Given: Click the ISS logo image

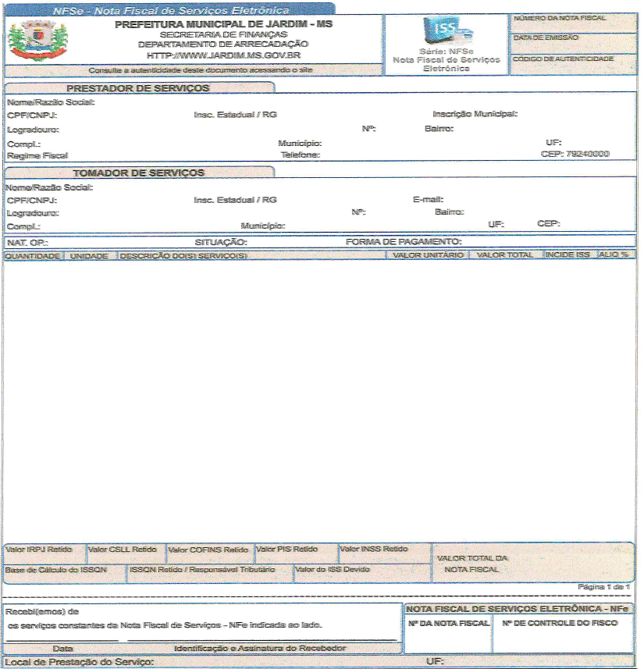Looking at the screenshot, I should click(x=447, y=32).
